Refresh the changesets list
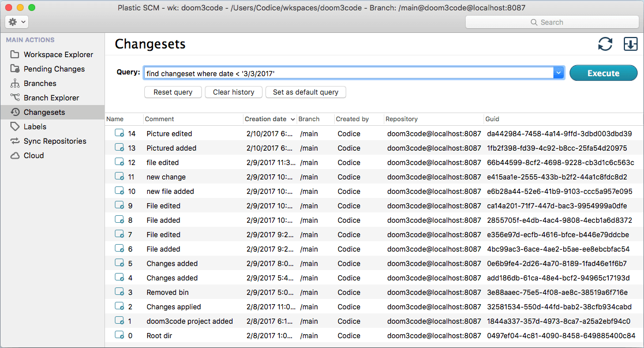Image resolution: width=644 pixels, height=348 pixels. pyautogui.click(x=605, y=44)
